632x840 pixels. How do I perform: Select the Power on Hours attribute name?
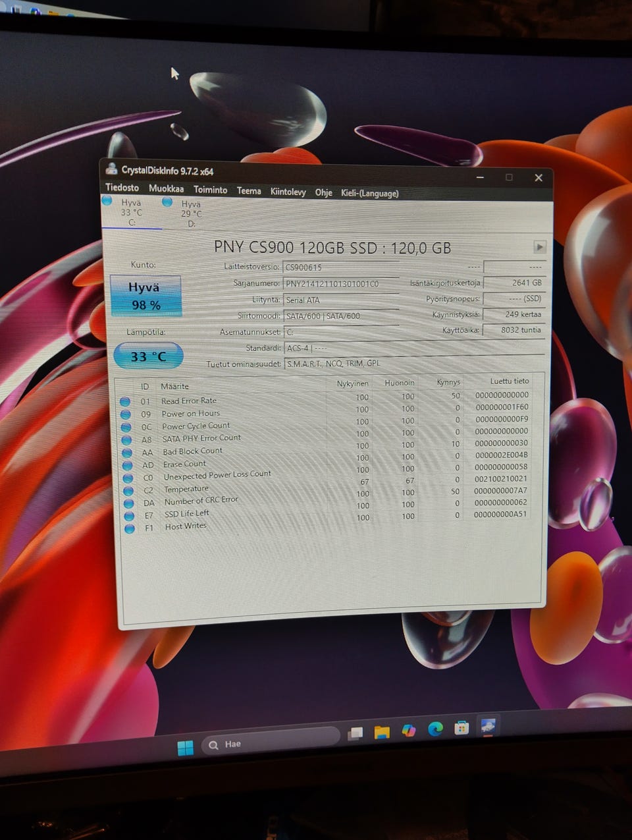pos(191,414)
